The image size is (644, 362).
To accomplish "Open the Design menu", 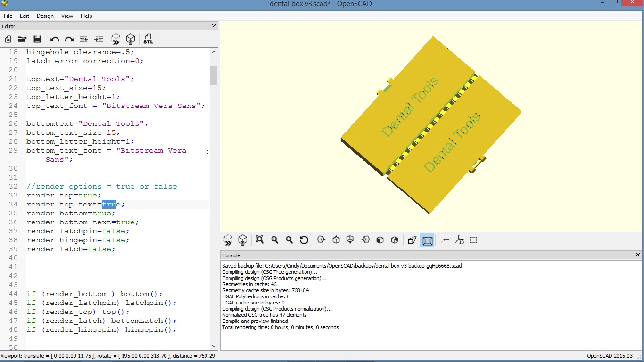I will [x=45, y=16].
